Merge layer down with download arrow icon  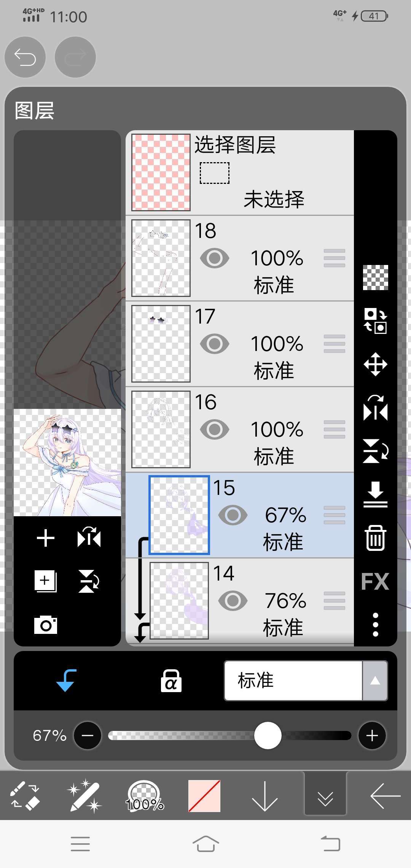376,494
